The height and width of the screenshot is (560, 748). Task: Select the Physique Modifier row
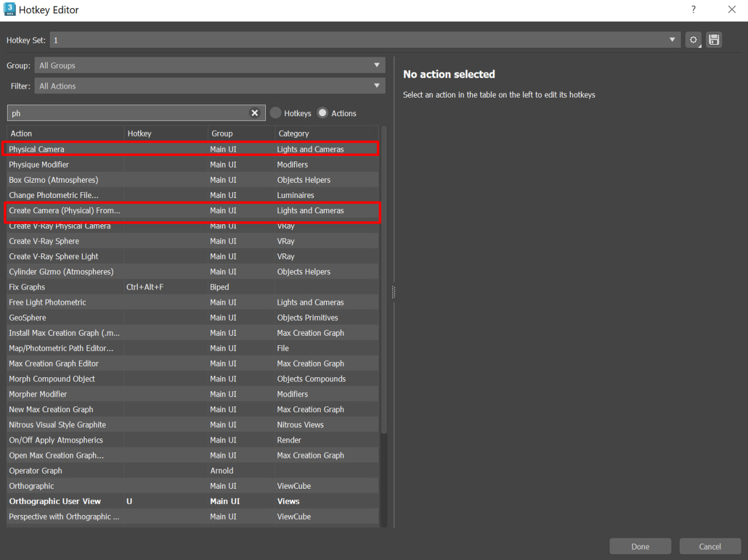(192, 165)
